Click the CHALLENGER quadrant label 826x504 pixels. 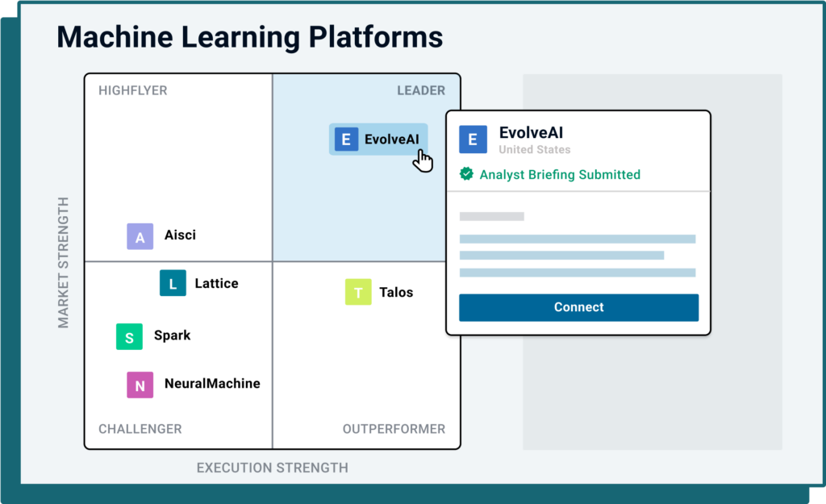point(140,429)
